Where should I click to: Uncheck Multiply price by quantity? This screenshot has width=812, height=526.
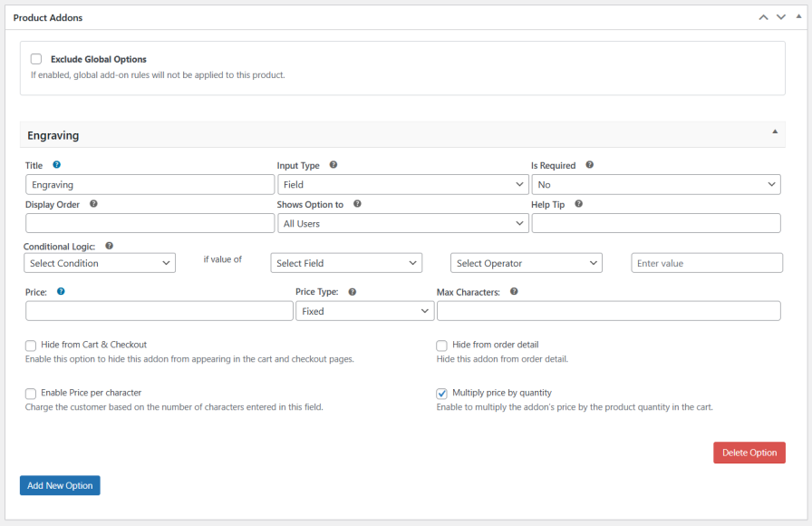click(x=441, y=394)
